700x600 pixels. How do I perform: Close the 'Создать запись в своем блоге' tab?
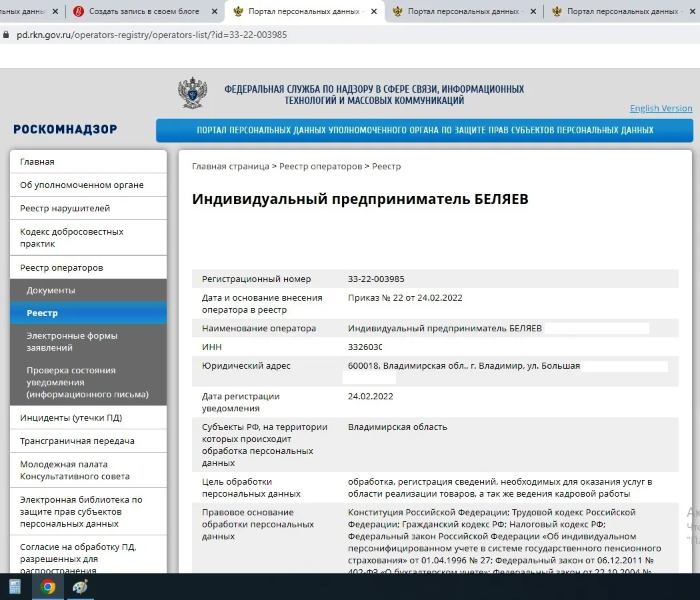coord(214,11)
